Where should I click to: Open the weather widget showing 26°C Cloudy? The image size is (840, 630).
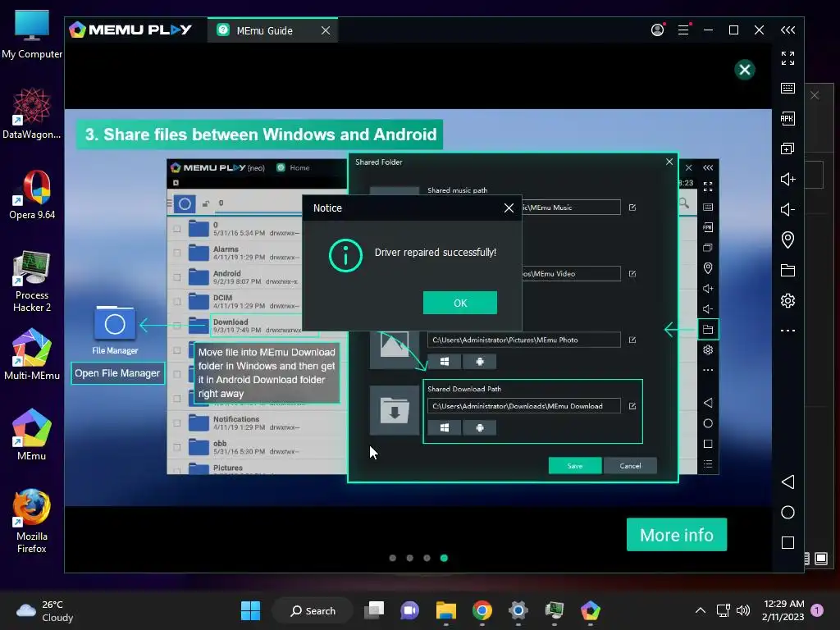point(46,610)
